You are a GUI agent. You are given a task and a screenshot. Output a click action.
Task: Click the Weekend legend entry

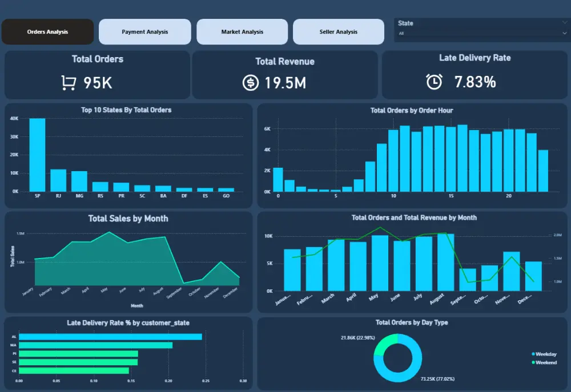click(544, 362)
